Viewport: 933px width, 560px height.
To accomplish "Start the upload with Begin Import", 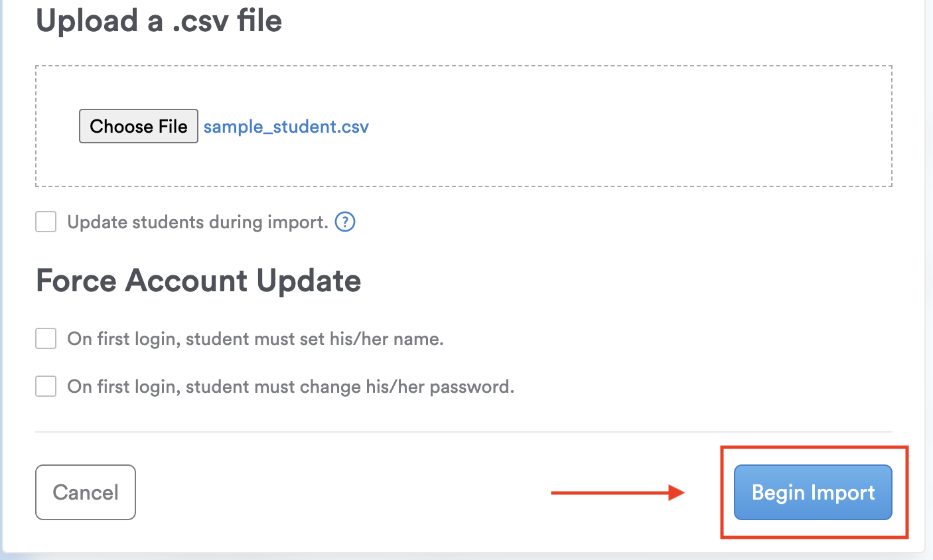I will [813, 492].
